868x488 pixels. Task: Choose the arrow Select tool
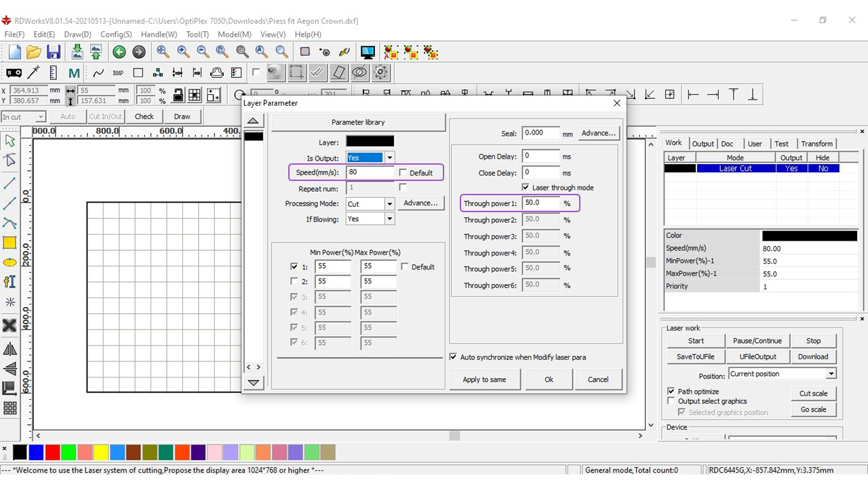point(10,141)
